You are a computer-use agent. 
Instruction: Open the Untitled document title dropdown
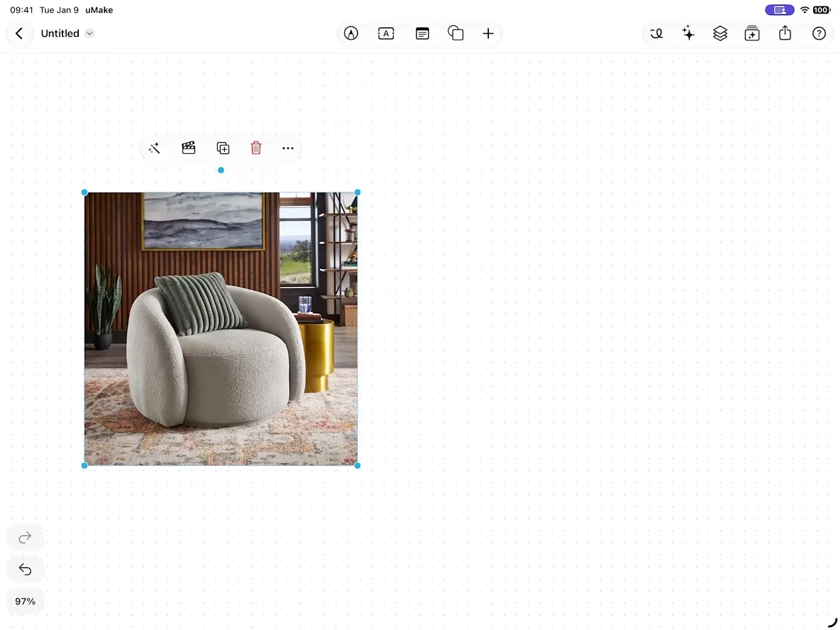pyautogui.click(x=89, y=33)
